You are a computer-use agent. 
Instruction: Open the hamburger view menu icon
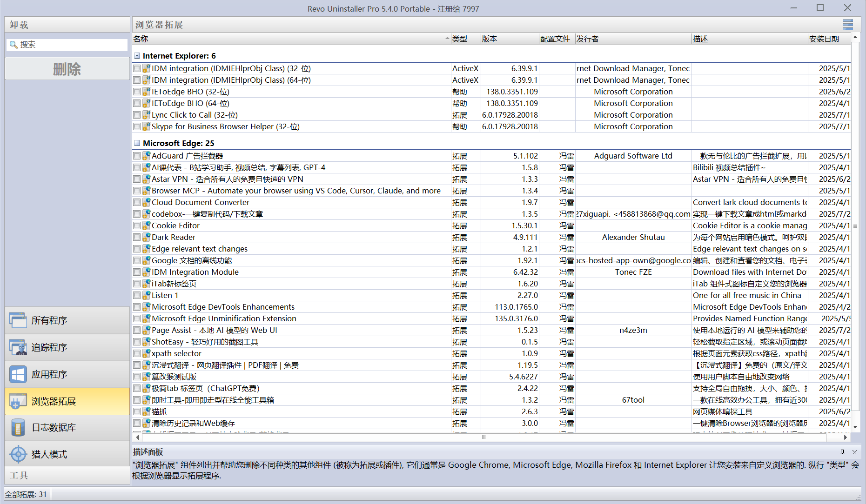848,25
